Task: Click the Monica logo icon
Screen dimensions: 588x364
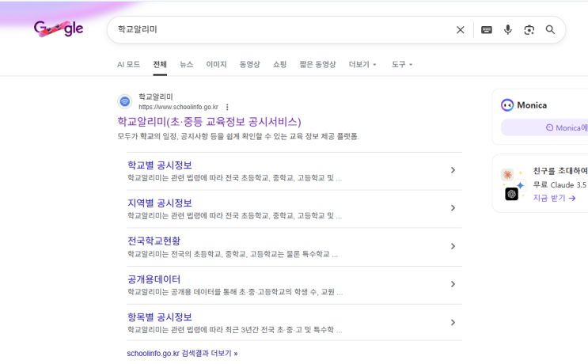Action: [x=507, y=105]
